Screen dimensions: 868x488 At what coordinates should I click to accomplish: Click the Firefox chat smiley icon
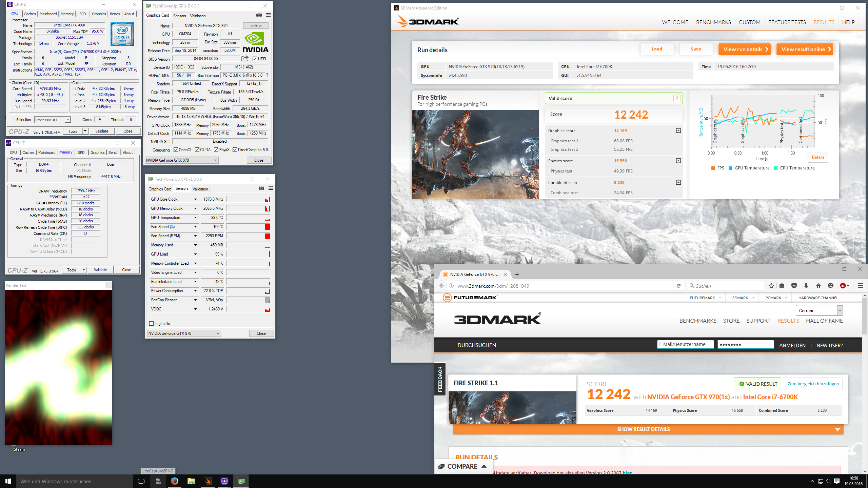point(831,286)
